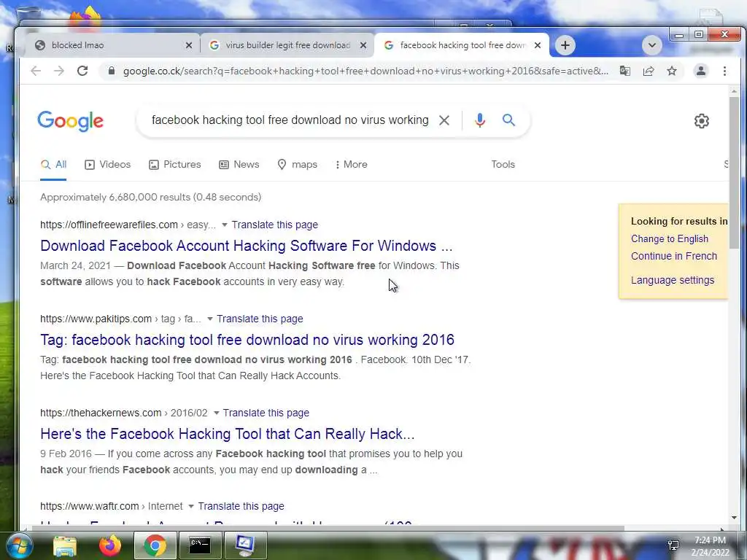
Task: Open the translate page icon in address bar
Action: tap(625, 71)
